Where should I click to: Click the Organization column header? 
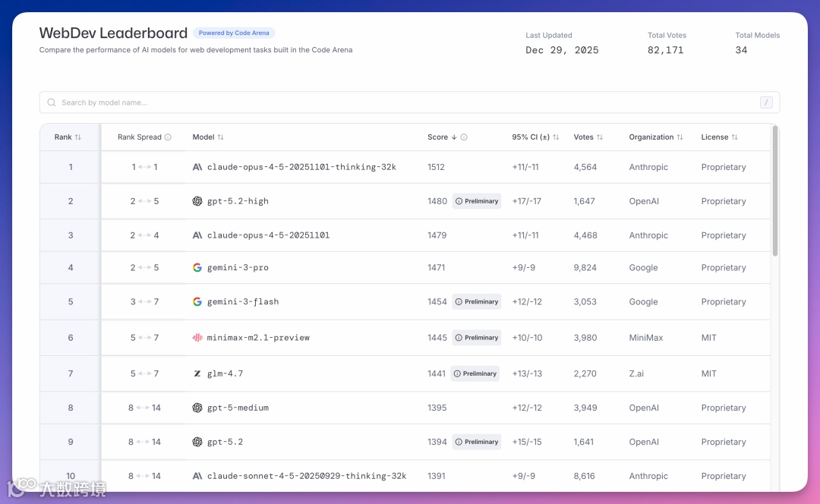651,137
